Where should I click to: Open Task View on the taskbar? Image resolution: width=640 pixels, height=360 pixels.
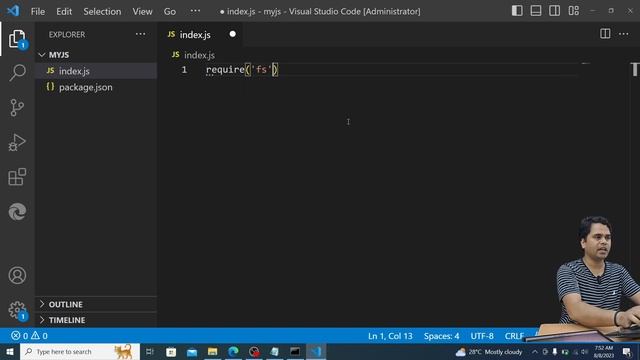[x=150, y=352]
